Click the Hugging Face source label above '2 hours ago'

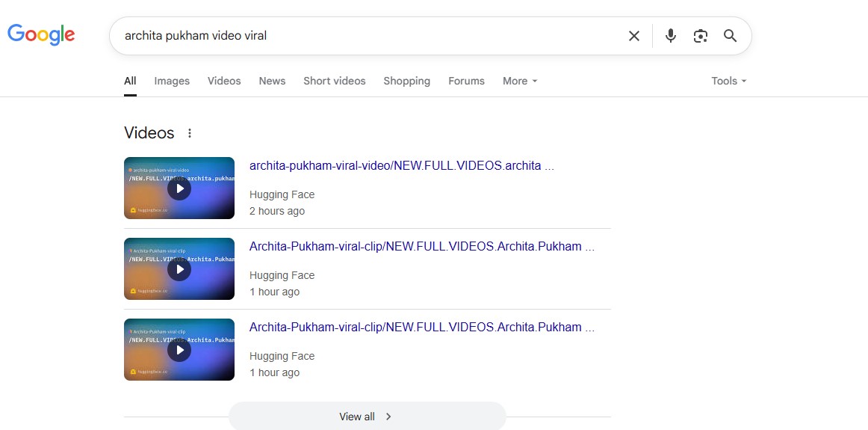tap(282, 194)
